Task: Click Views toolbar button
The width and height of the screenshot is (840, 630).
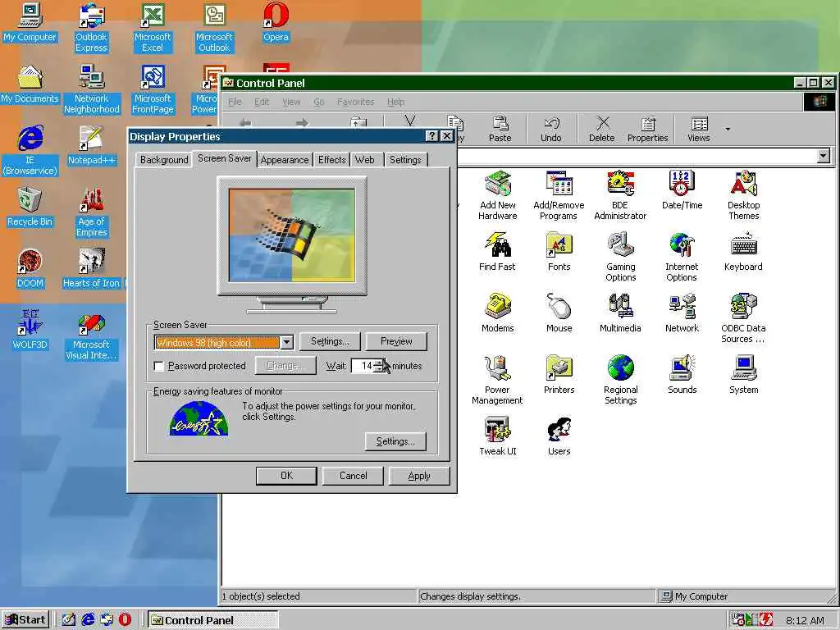Action: coord(699,129)
